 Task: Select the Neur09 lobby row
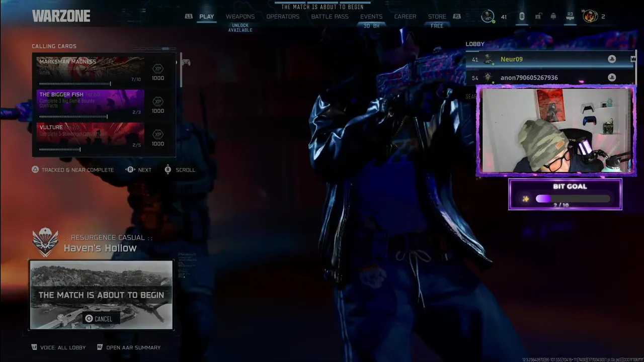(x=550, y=59)
